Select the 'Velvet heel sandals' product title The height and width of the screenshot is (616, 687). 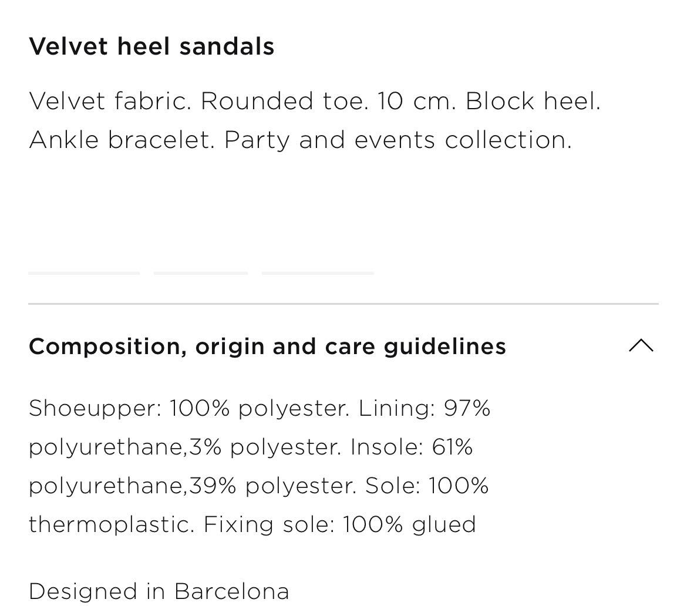[x=151, y=46]
